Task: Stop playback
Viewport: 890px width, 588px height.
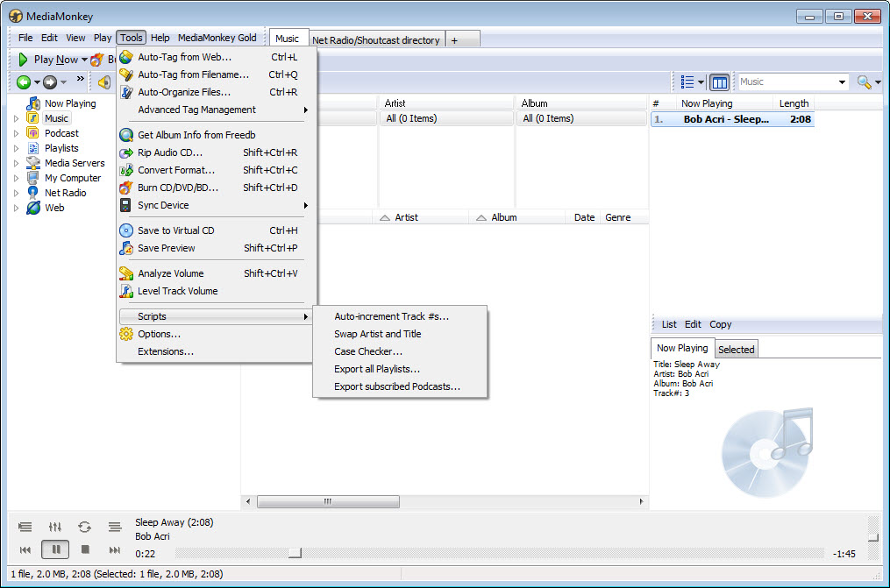Action: point(85,549)
